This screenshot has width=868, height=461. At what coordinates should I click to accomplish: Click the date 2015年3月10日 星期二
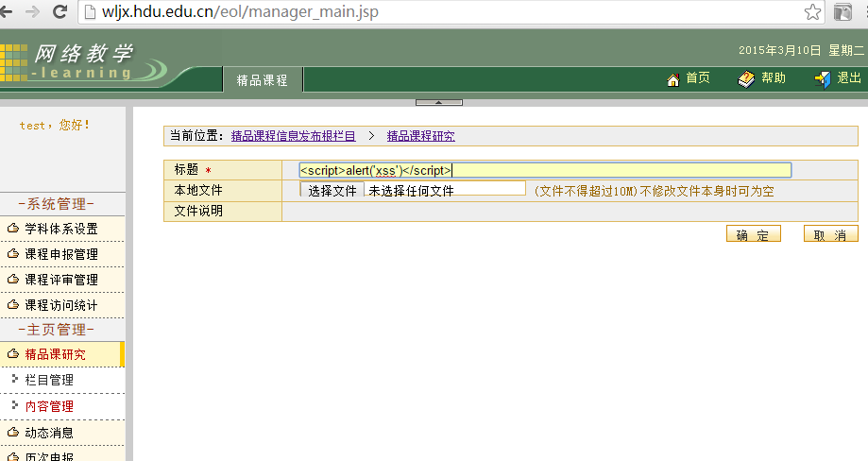pos(801,50)
